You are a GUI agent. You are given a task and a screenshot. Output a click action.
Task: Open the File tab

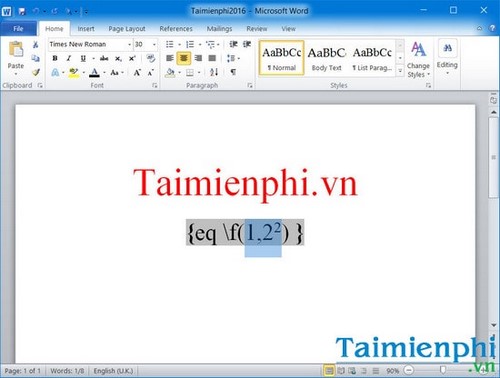coord(18,29)
